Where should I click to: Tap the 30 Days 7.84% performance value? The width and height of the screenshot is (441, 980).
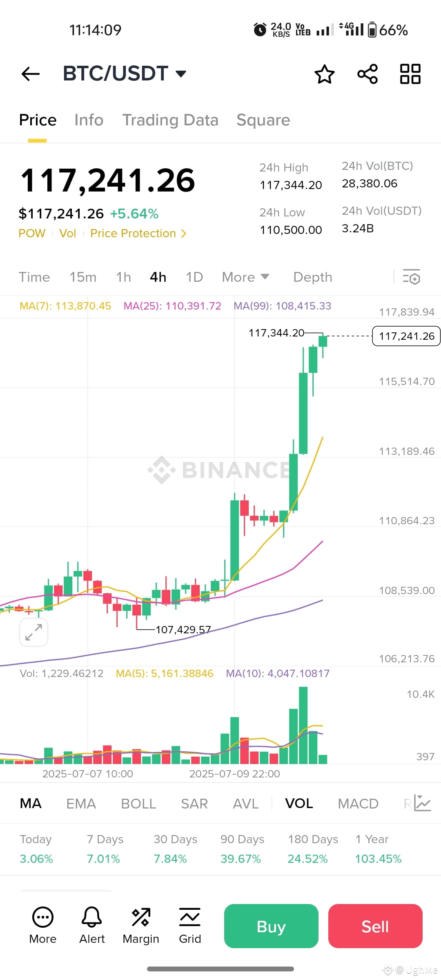170,859
